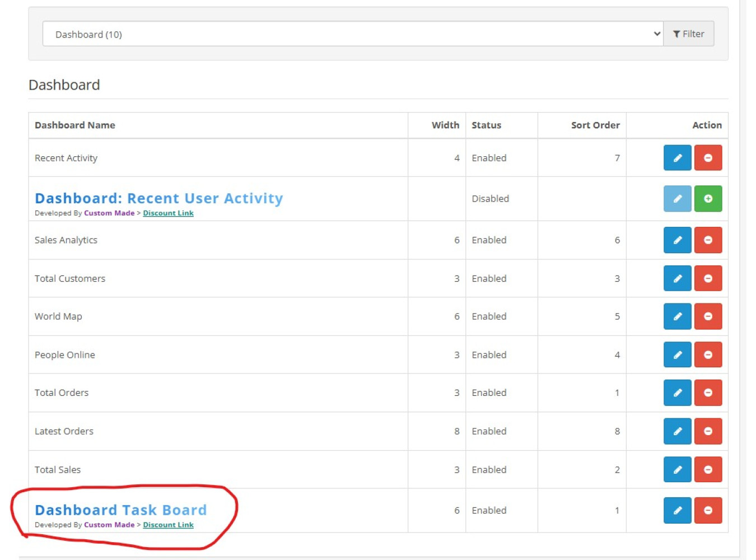756x560 pixels.
Task: Edit the Total Orders dashboard extension
Action: pos(677,393)
